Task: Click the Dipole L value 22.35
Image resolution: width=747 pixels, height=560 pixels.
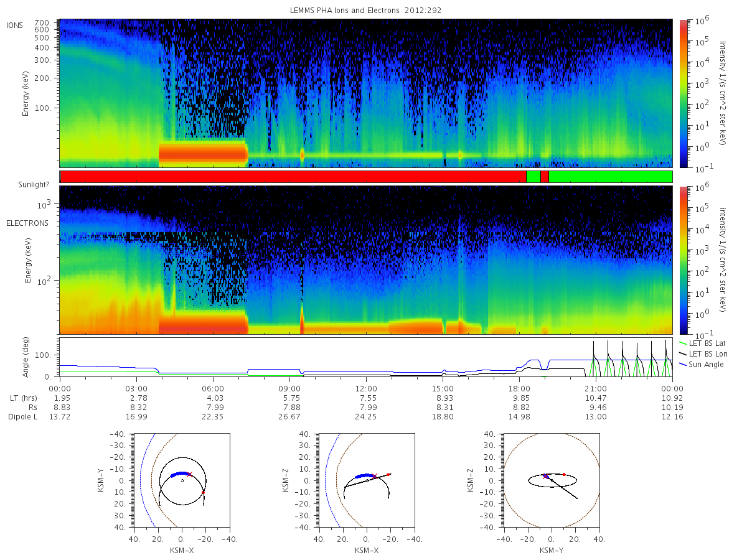Action: point(213,416)
